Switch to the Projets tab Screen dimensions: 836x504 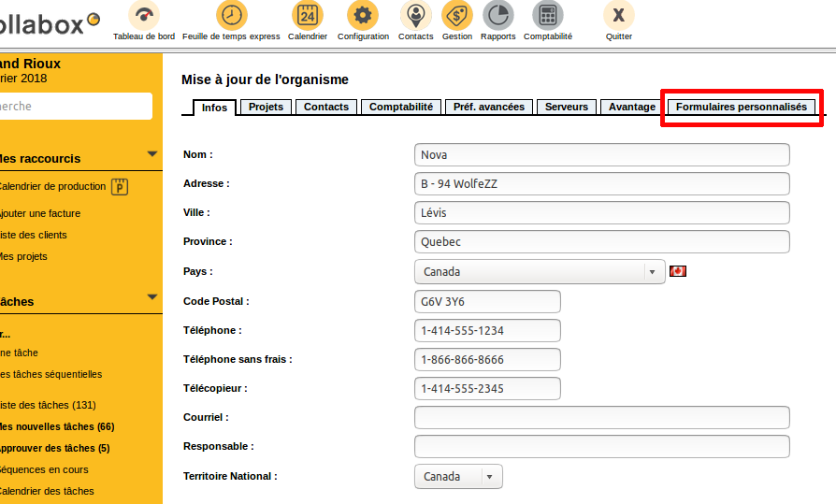click(266, 108)
